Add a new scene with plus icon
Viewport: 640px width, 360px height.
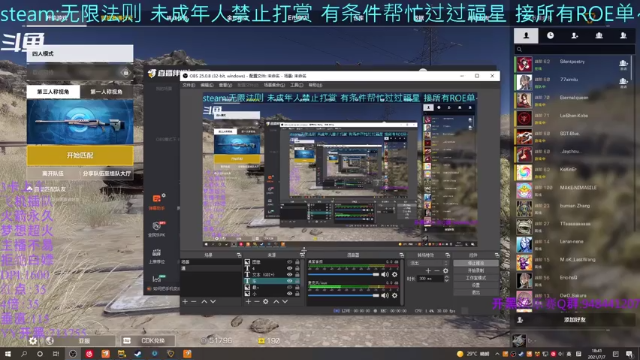point(185,301)
